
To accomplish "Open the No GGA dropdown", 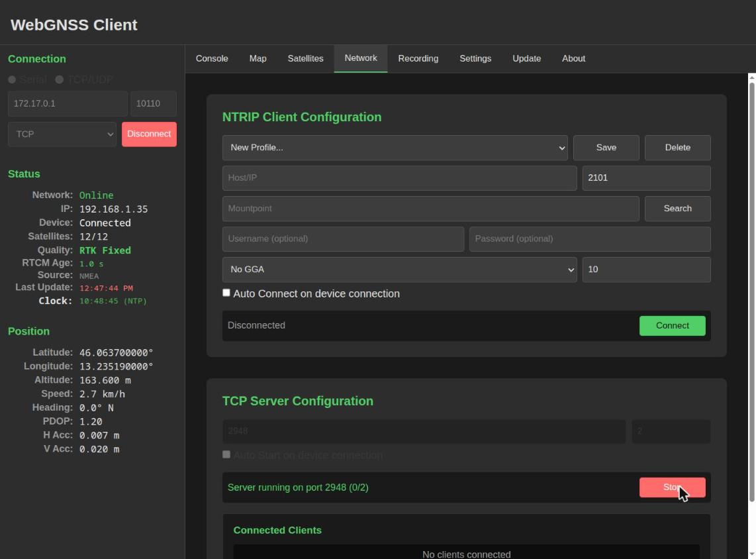I will [x=400, y=270].
